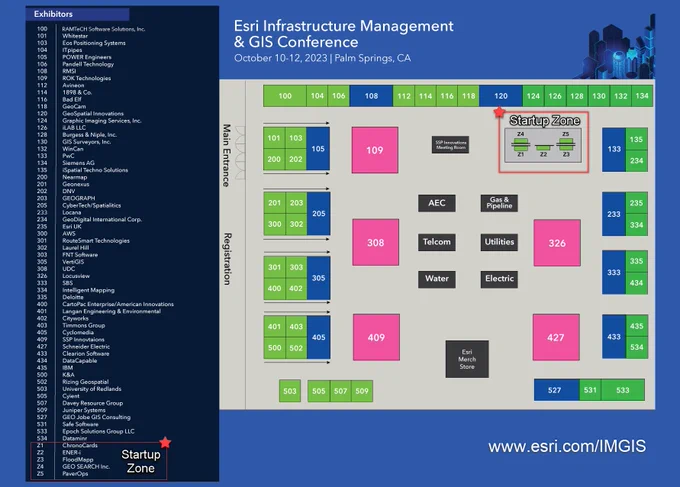The image size is (680, 487).
Task: Click green booth 100 on the map
Action: pyautogui.click(x=285, y=96)
